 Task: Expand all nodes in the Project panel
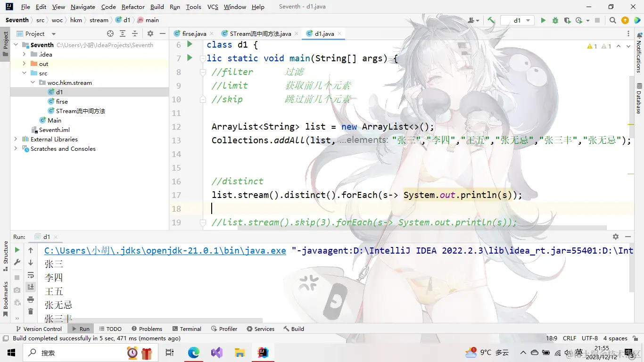point(123,33)
